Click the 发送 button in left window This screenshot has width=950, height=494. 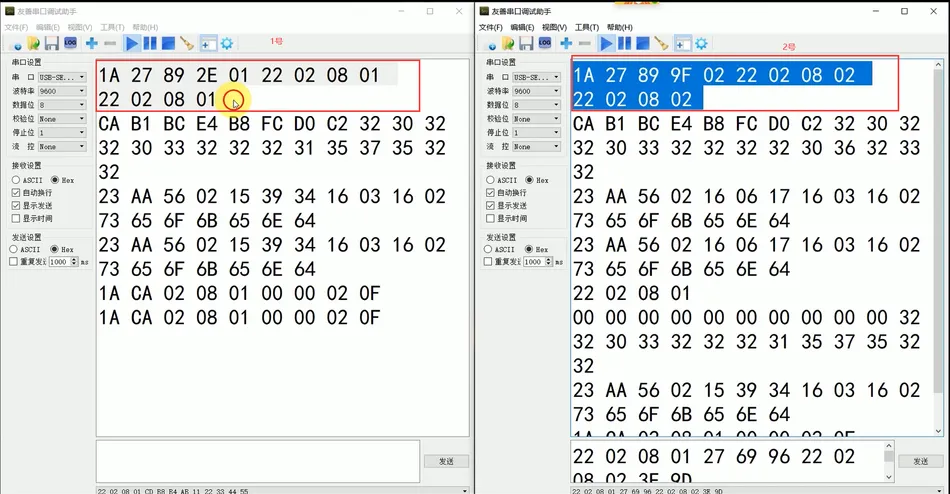tap(447, 461)
